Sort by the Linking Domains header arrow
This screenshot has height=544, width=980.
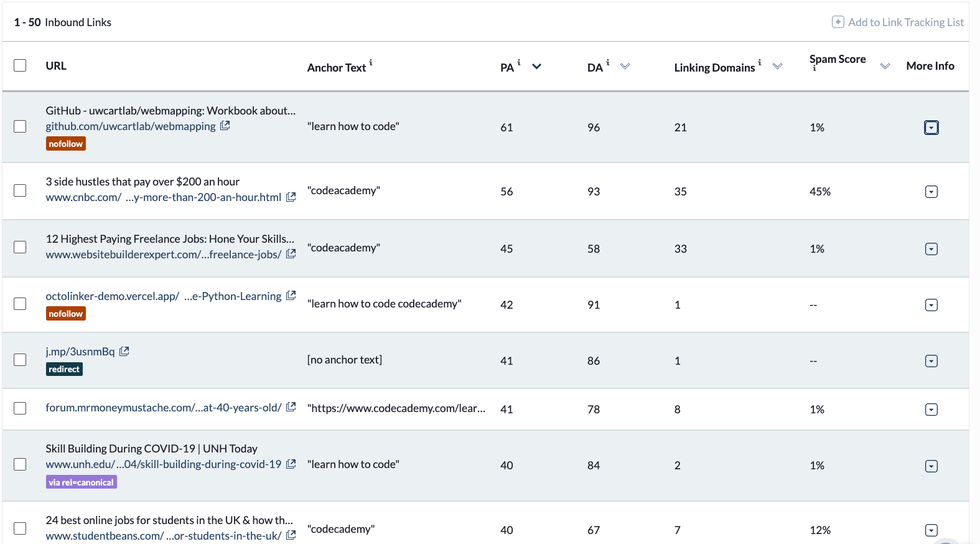[777, 67]
